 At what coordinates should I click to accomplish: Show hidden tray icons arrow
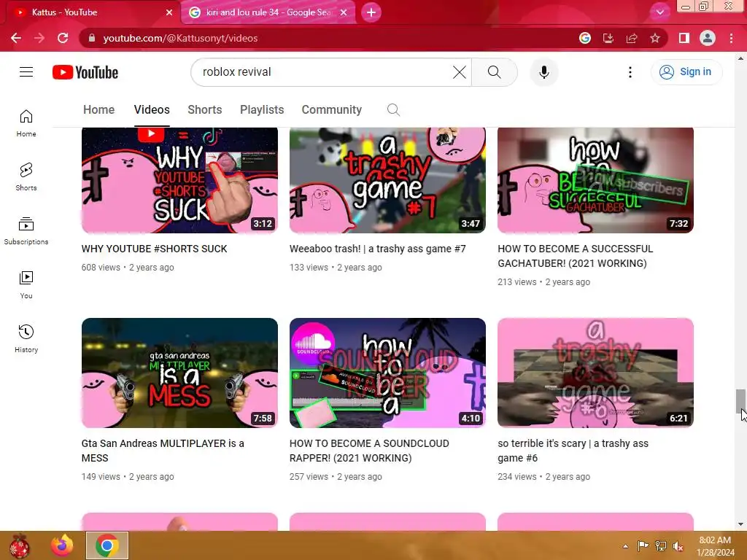tap(625, 546)
